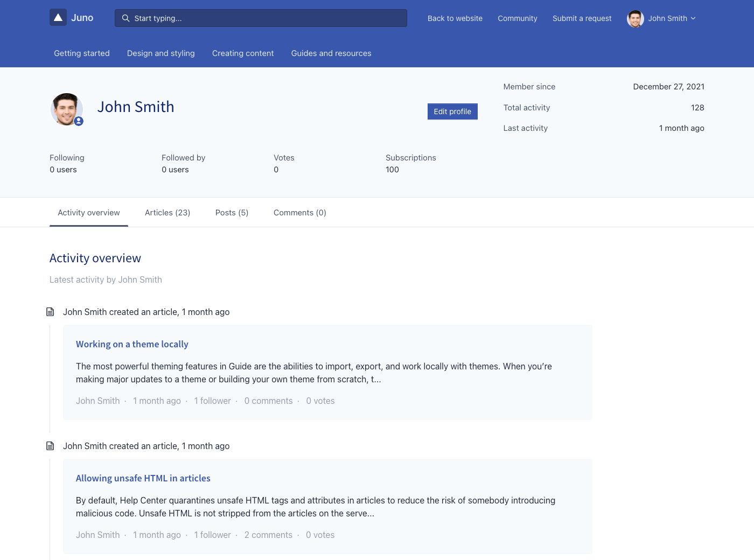754x560 pixels.
Task: Open the Posts (5) tab
Action: (x=232, y=213)
